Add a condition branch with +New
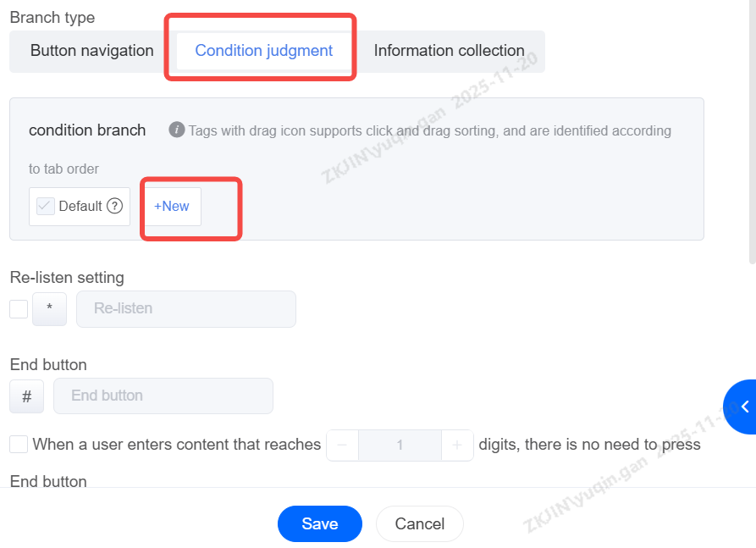The image size is (756, 548). coord(172,207)
